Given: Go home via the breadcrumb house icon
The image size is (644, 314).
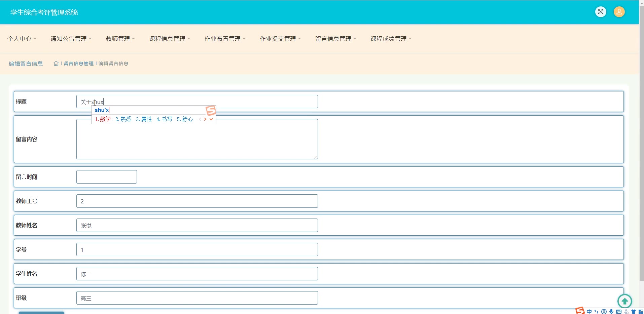Looking at the screenshot, I should pos(56,64).
